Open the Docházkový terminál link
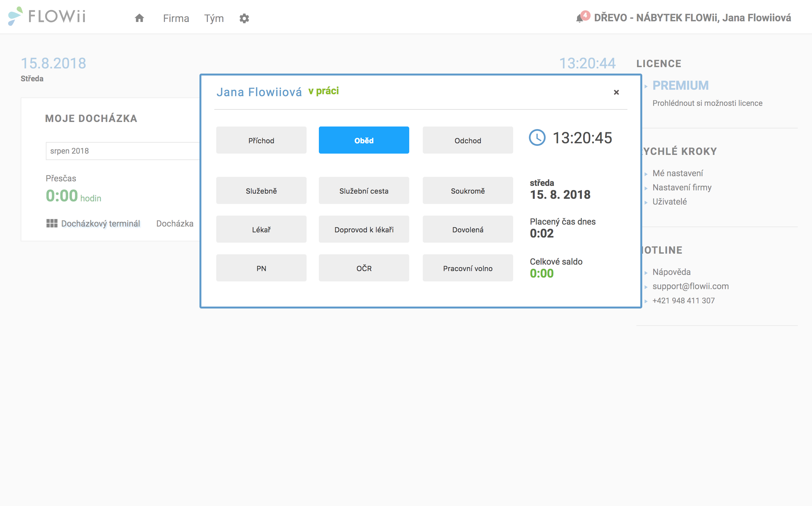This screenshot has height=506, width=812. click(x=100, y=223)
